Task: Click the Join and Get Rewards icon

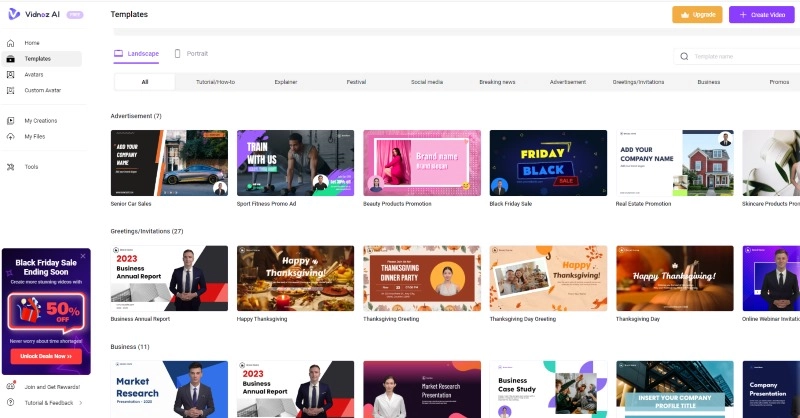Action: pyautogui.click(x=10, y=387)
